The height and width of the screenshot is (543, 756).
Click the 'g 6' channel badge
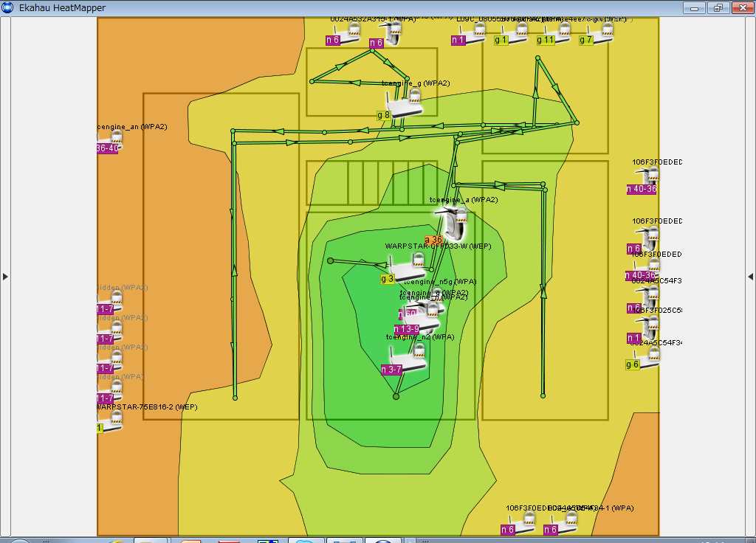tap(632, 364)
